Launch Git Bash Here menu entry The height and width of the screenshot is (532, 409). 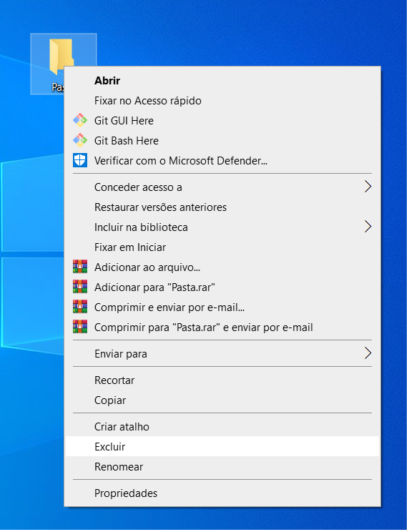222,141
